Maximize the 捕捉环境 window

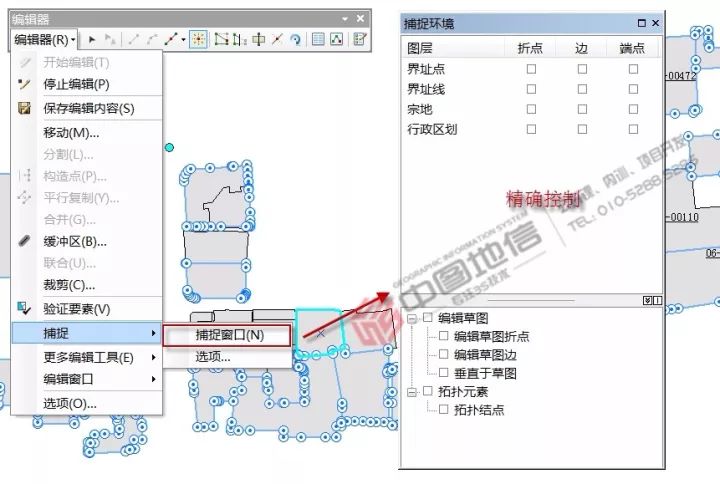point(642,23)
